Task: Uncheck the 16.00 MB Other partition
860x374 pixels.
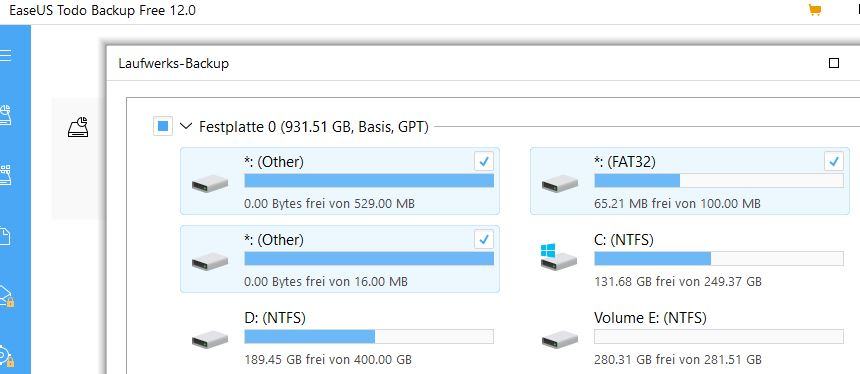Action: pos(483,239)
